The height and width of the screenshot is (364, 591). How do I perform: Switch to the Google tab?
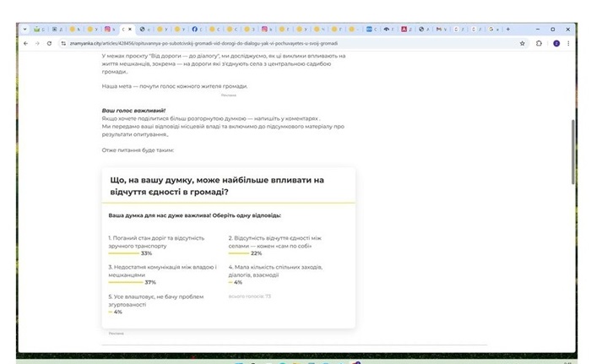click(494, 29)
